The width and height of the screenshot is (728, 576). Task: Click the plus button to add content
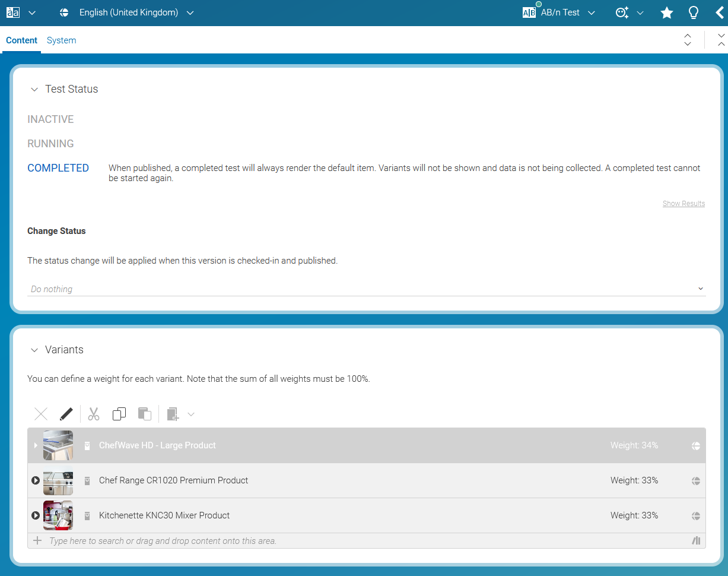(x=37, y=541)
